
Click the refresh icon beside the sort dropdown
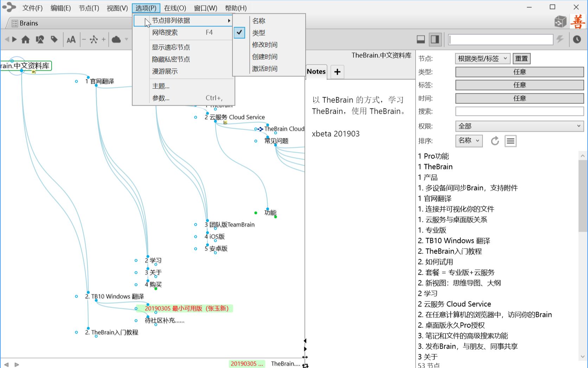(x=495, y=141)
